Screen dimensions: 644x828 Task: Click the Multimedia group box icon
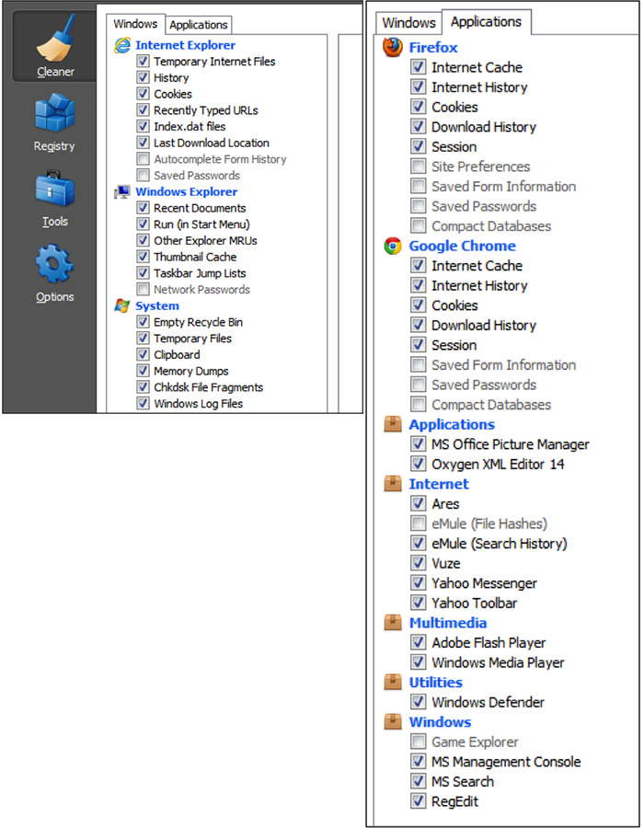pyautogui.click(x=392, y=623)
